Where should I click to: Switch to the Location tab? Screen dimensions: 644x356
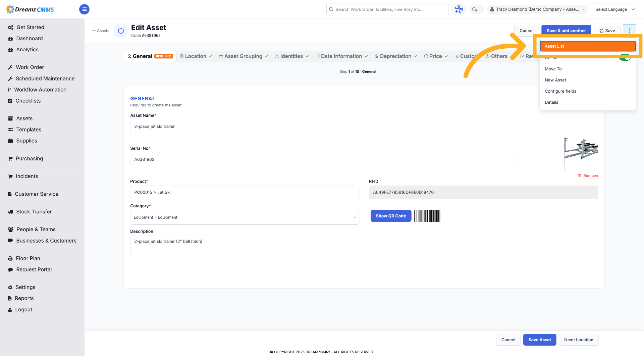click(196, 56)
